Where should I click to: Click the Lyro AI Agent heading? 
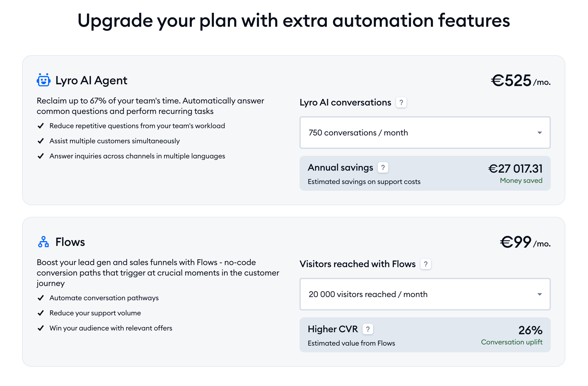click(91, 81)
